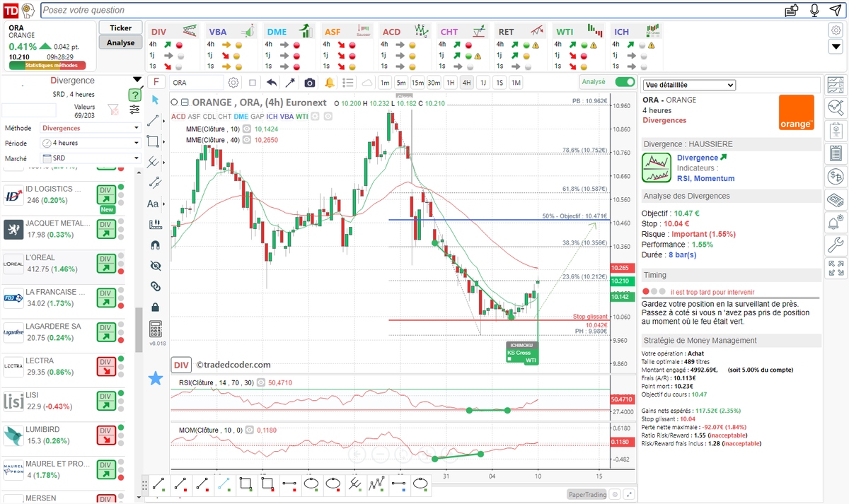Toggle visibility of MME(Clôture, 40) indicator
This screenshot has height=504, width=849.
[x=247, y=140]
